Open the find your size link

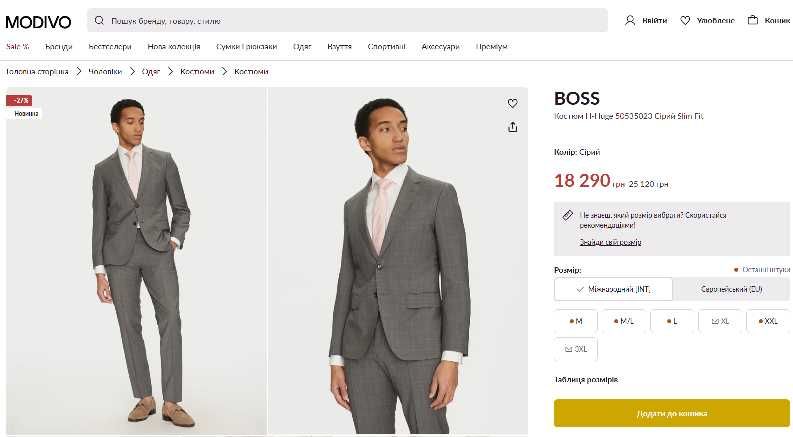coord(610,242)
